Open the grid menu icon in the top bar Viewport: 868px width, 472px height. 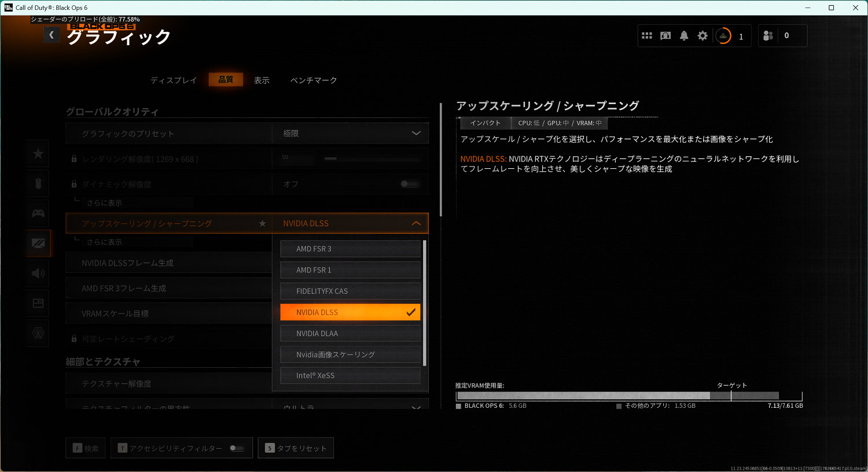point(647,36)
